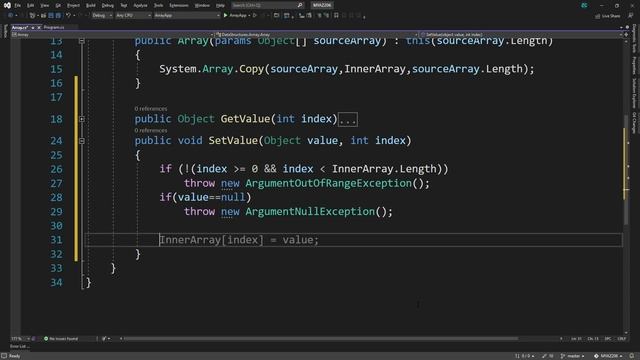Click line number 31 in the margin
640x360 pixels.
pyautogui.click(x=56, y=240)
